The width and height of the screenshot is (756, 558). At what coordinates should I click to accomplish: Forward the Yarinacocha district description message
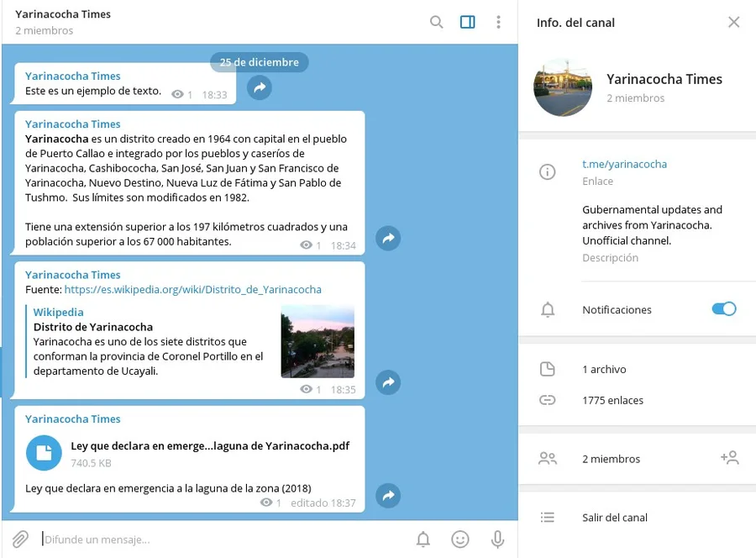[388, 239]
